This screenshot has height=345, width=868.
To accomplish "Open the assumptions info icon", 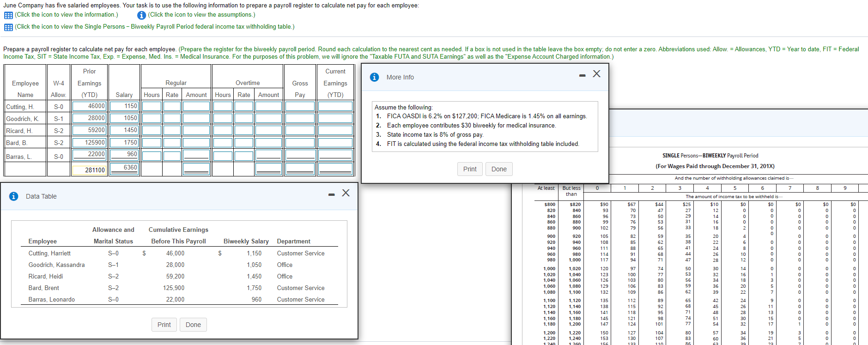I will coord(141,15).
